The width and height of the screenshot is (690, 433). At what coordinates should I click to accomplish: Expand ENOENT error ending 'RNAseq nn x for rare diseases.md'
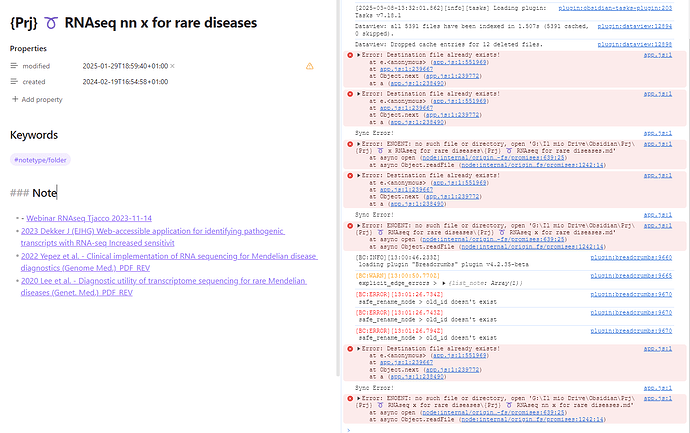point(359,398)
